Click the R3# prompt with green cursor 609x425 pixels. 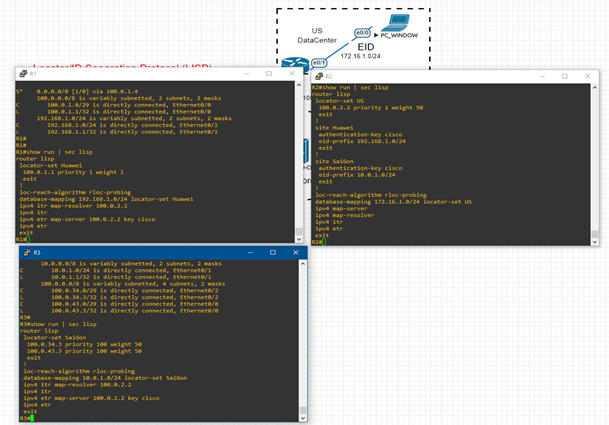[x=27, y=418]
